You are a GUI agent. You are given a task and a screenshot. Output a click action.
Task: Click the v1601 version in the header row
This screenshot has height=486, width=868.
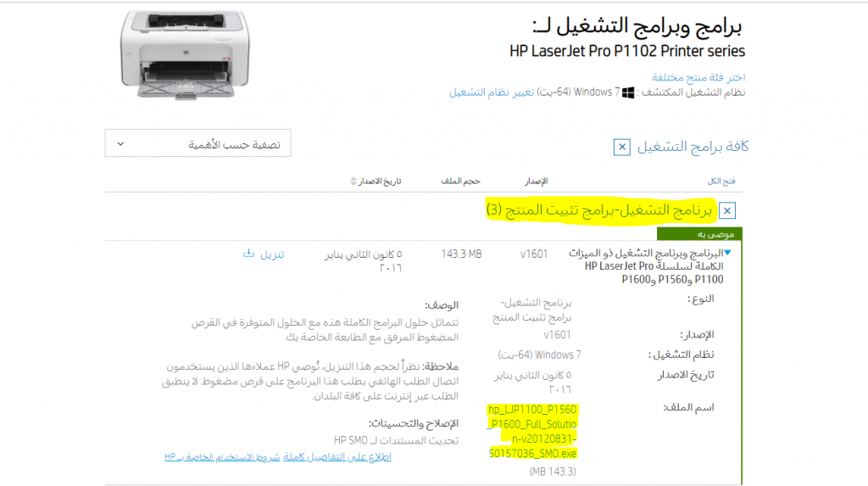(534, 254)
